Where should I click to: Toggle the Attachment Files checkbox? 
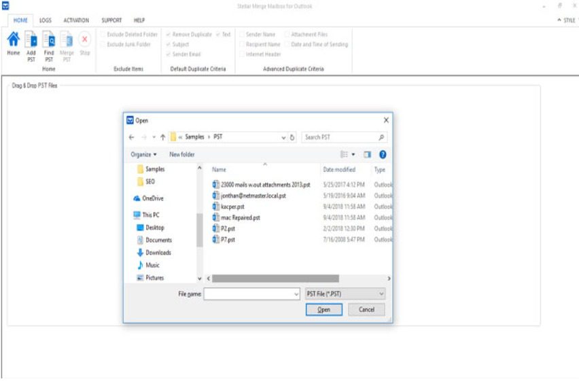(287, 34)
